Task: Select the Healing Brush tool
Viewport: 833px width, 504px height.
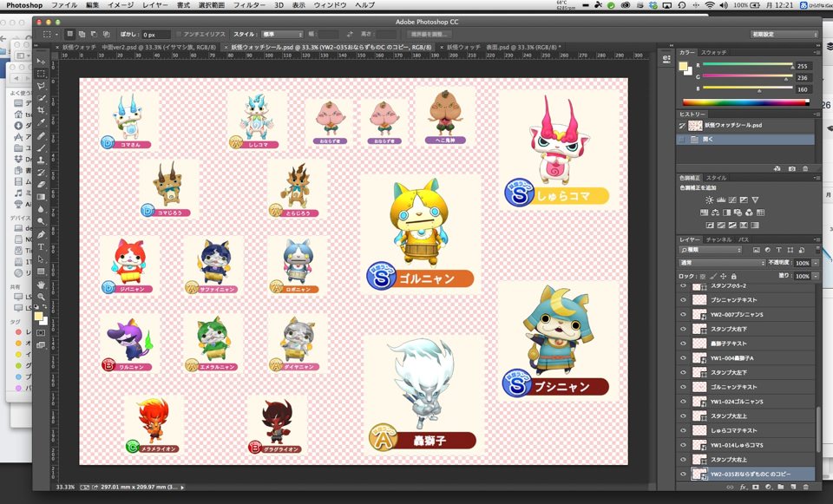Action: point(41,135)
